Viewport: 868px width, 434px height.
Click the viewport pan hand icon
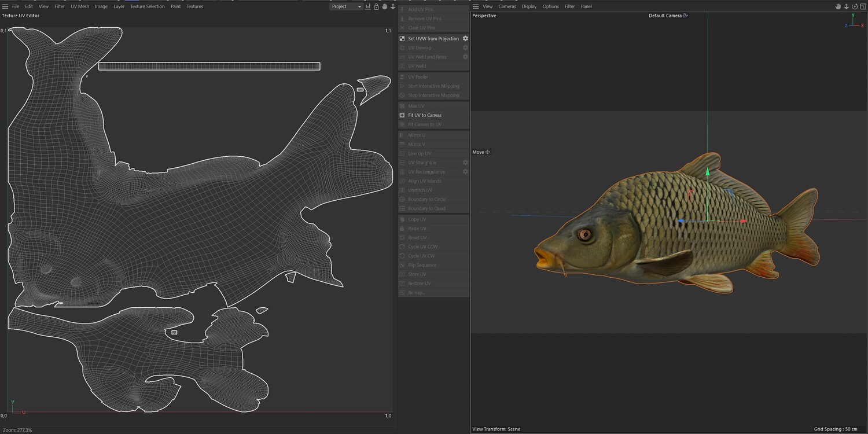[838, 6]
